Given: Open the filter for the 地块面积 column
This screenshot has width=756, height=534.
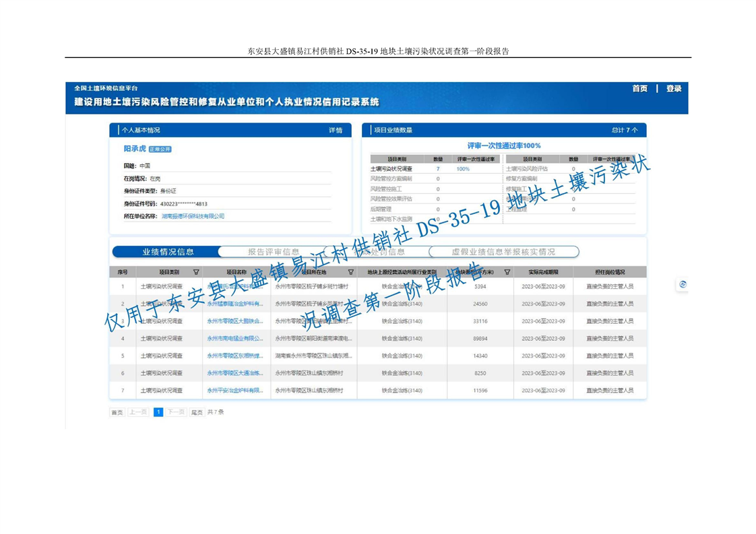Looking at the screenshot, I should pos(507,273).
